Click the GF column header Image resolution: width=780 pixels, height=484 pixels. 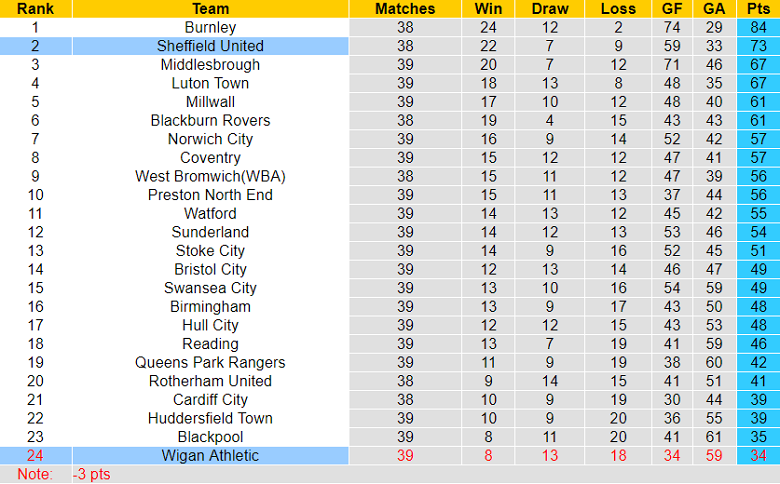pos(672,9)
